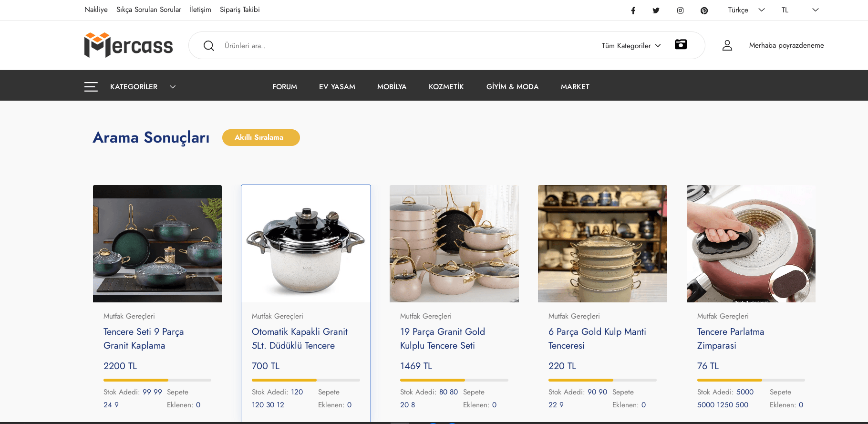The width and height of the screenshot is (868, 424).
Task: Expand the KATEGORİLER dropdown menu
Action: pyautogui.click(x=143, y=87)
